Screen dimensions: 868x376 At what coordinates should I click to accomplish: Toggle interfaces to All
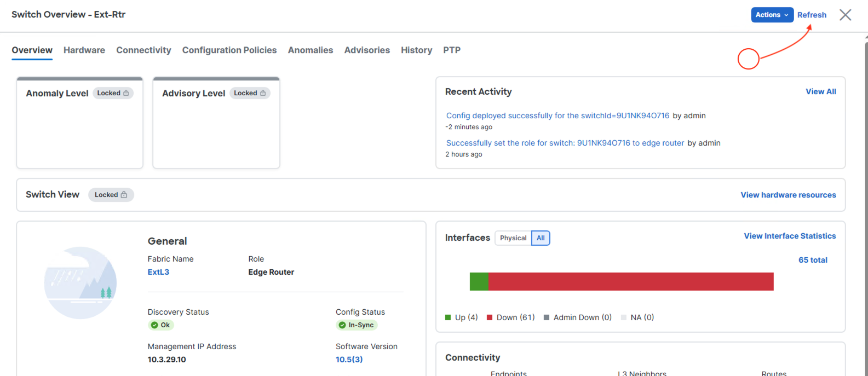point(541,238)
